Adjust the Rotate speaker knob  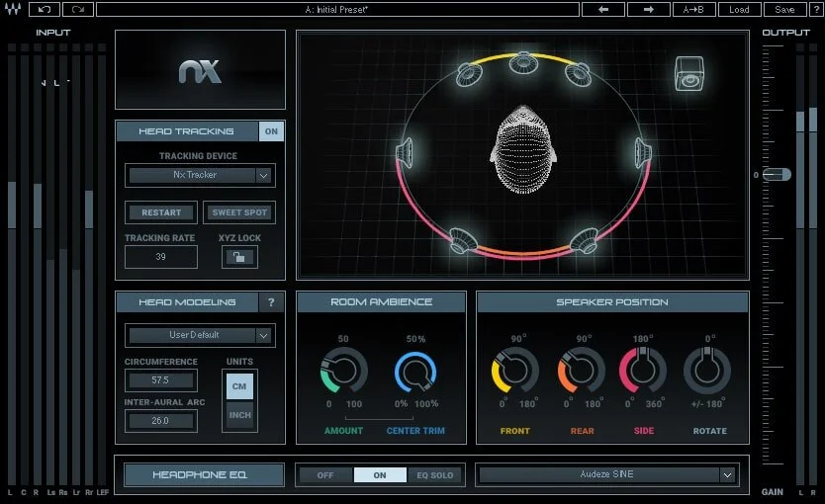(707, 371)
